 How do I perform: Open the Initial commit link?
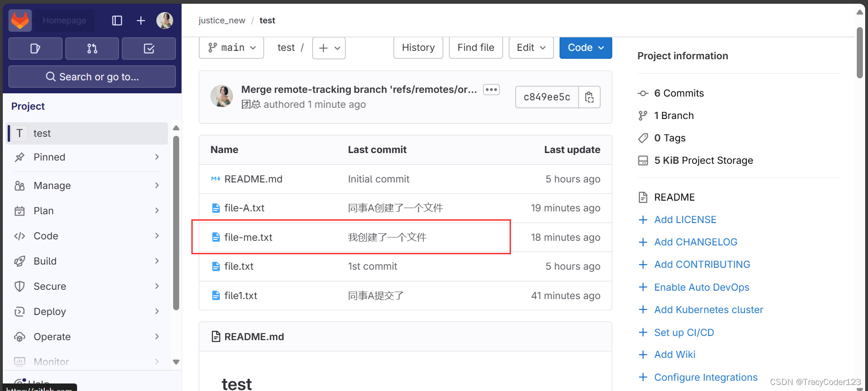pyautogui.click(x=378, y=179)
